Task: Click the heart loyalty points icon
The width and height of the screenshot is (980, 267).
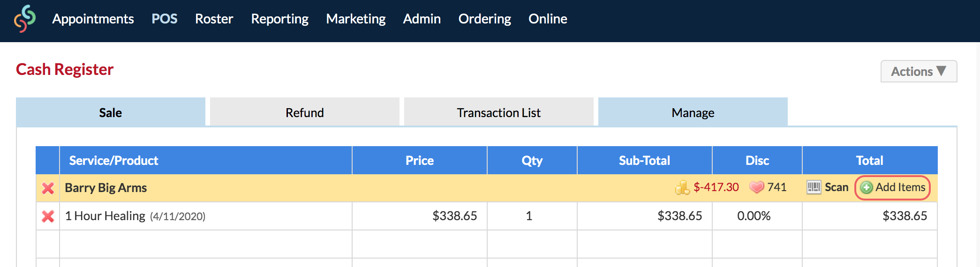Action: 757,187
